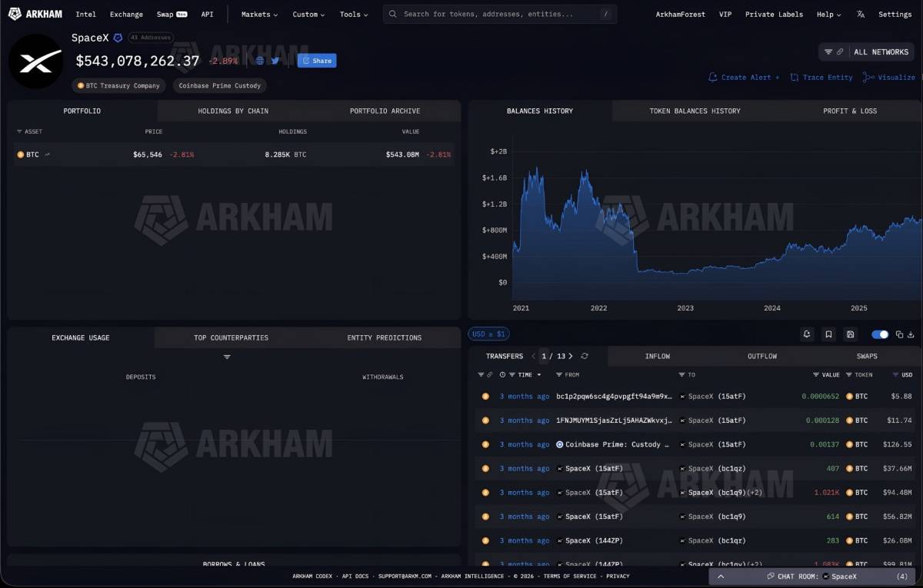
Task: Click the chain link icon in transfers header
Action: click(490, 375)
